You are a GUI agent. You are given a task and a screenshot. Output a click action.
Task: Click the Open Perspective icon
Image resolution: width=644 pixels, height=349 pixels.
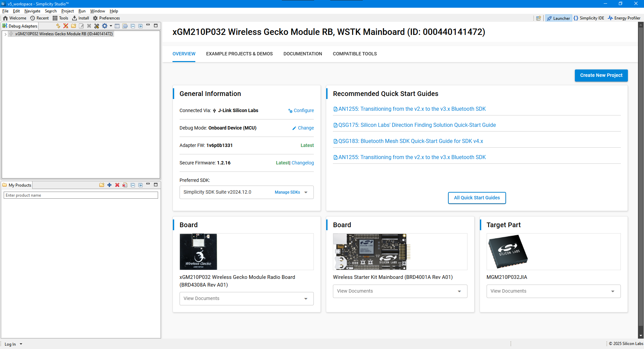coord(539,18)
